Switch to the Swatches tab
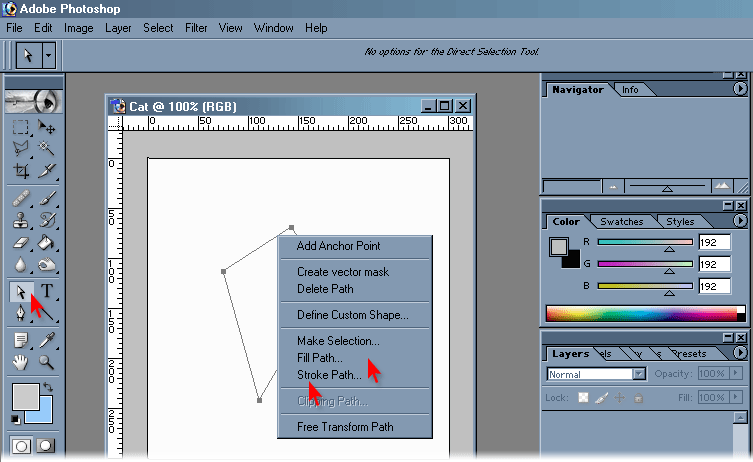The height and width of the screenshot is (462, 753). [621, 221]
